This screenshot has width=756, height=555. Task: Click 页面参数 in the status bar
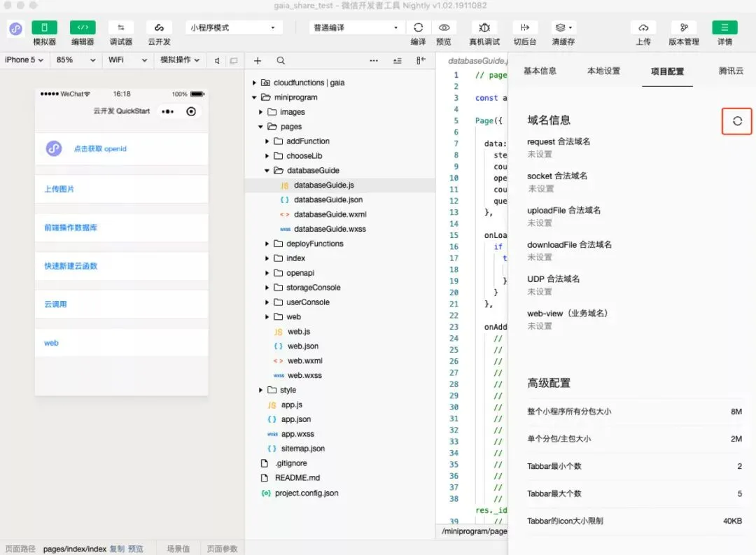point(222,549)
